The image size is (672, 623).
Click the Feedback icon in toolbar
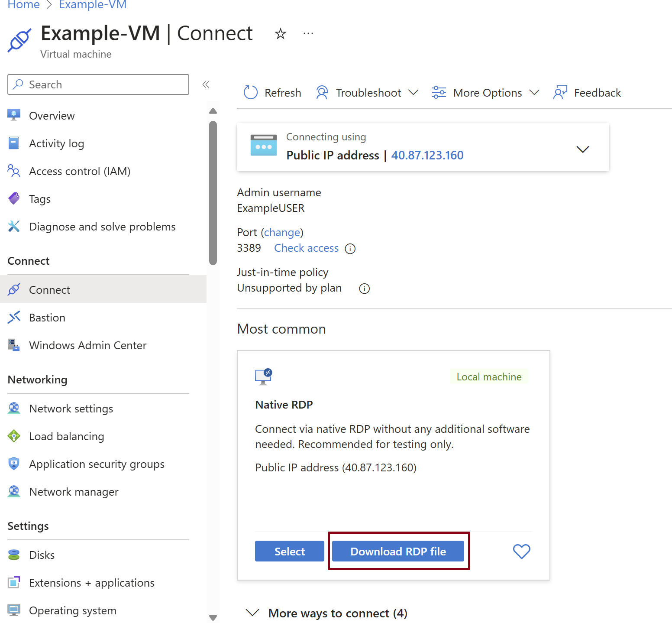tap(560, 93)
